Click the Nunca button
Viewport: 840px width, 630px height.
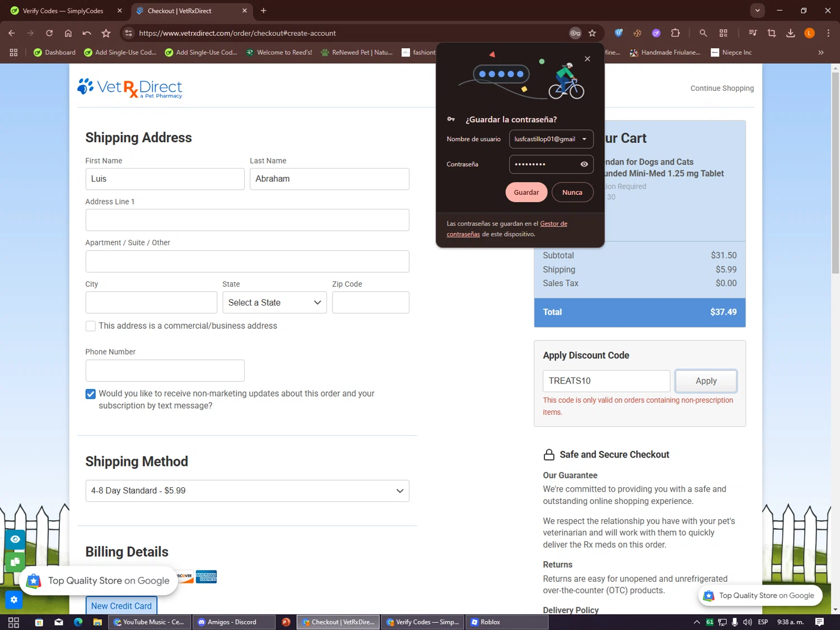tap(572, 192)
